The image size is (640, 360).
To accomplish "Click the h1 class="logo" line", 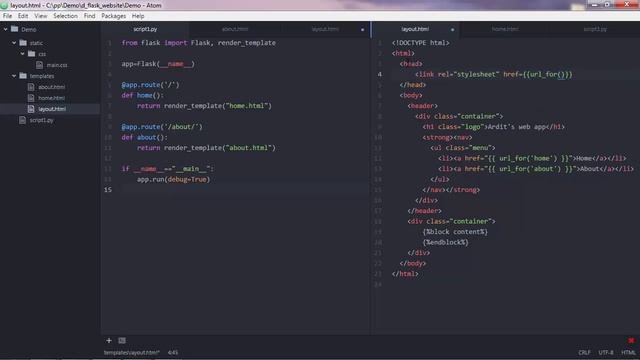I will (x=493, y=127).
